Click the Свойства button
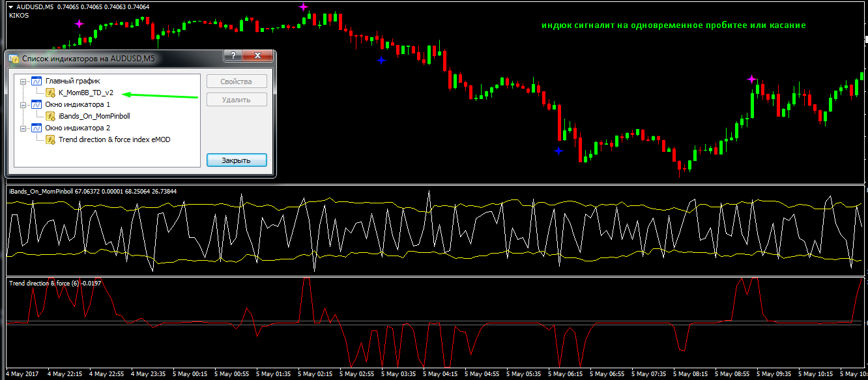The width and height of the screenshot is (868, 380). [x=237, y=81]
